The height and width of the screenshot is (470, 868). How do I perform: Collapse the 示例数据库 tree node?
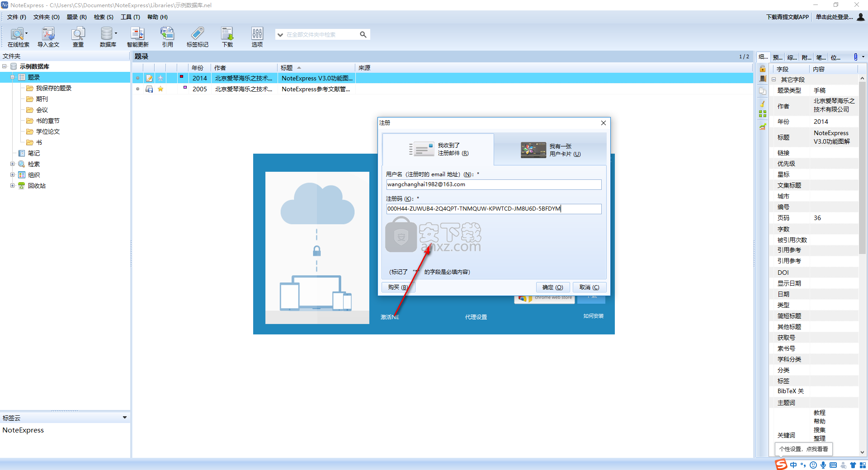pyautogui.click(x=5, y=66)
